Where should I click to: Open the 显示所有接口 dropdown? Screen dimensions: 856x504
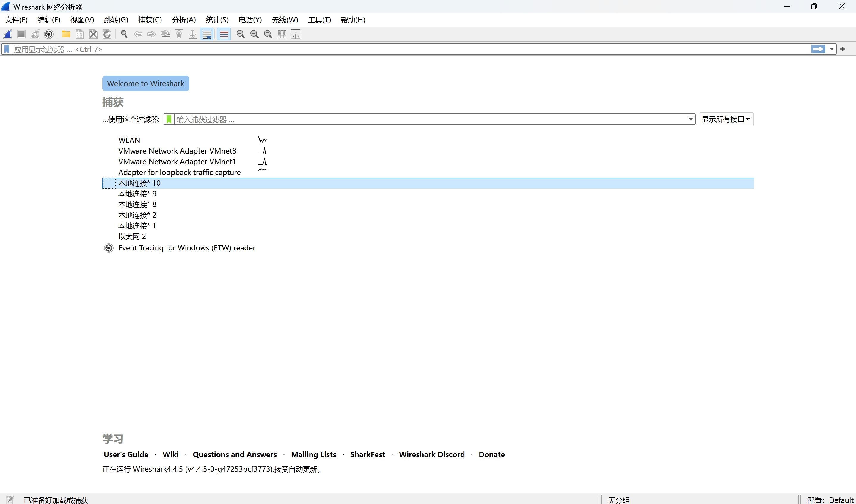coord(726,119)
